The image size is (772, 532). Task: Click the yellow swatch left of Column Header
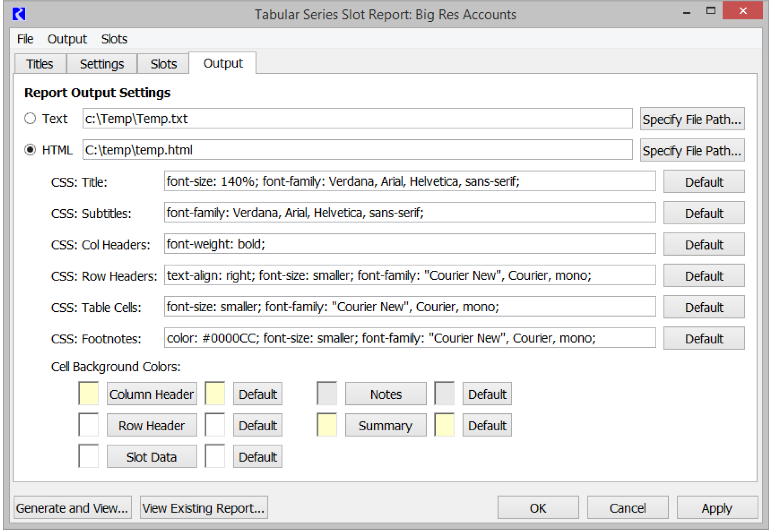(x=89, y=394)
